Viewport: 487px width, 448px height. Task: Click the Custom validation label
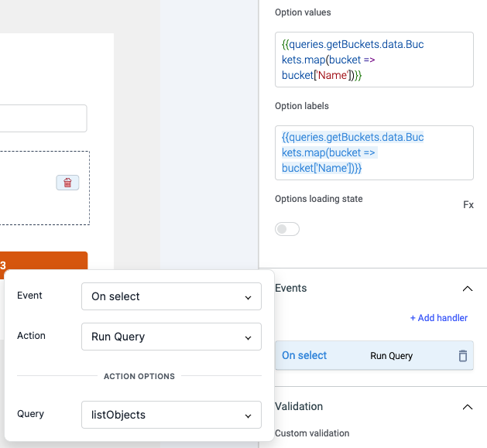(312, 433)
